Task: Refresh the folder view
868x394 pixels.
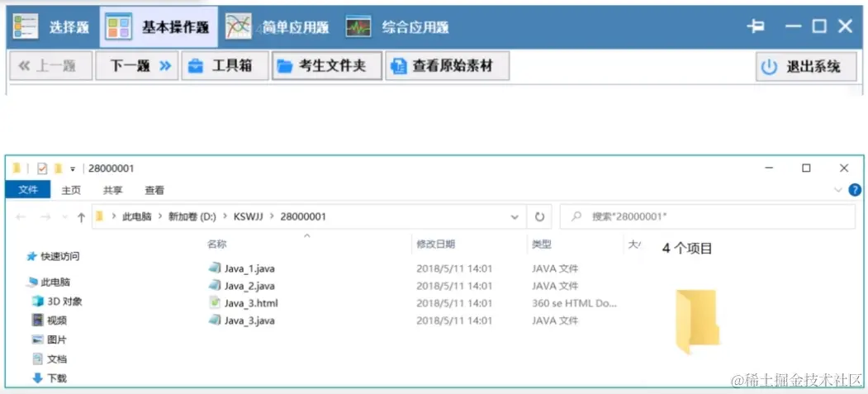Action: pyautogui.click(x=539, y=217)
